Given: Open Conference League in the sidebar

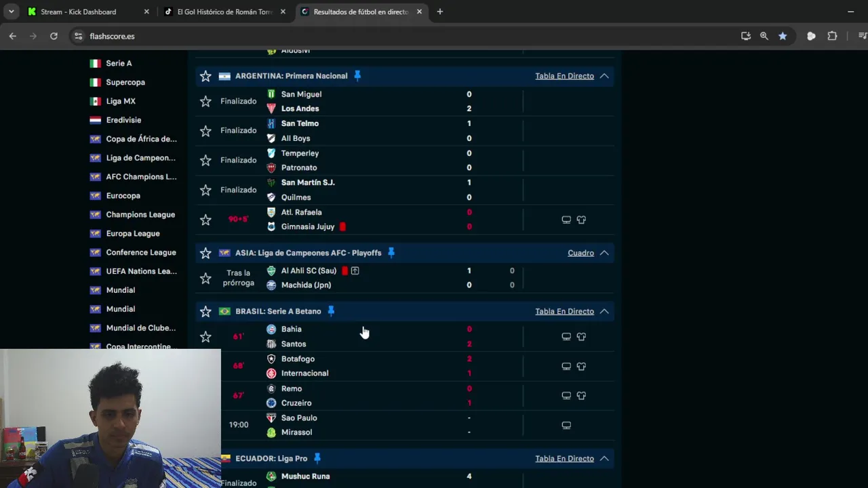Looking at the screenshot, I should click(x=140, y=252).
